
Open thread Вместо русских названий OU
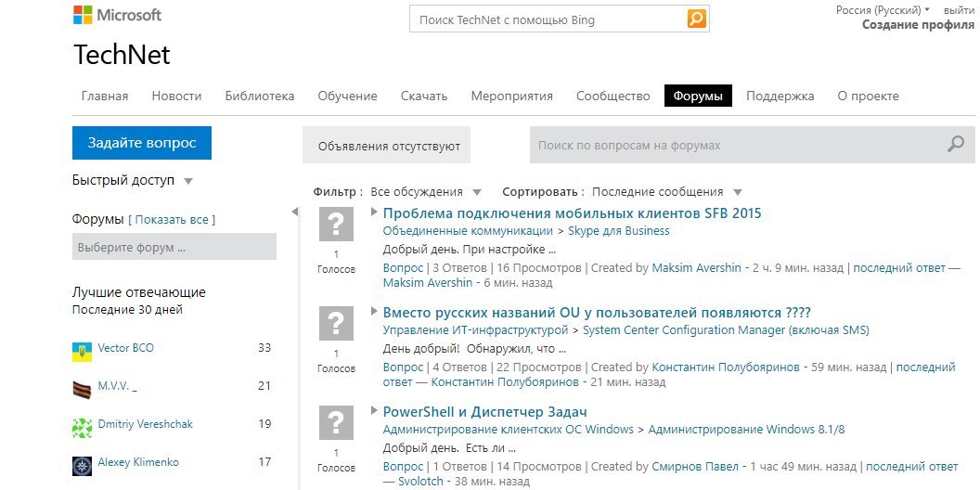pyautogui.click(x=596, y=313)
